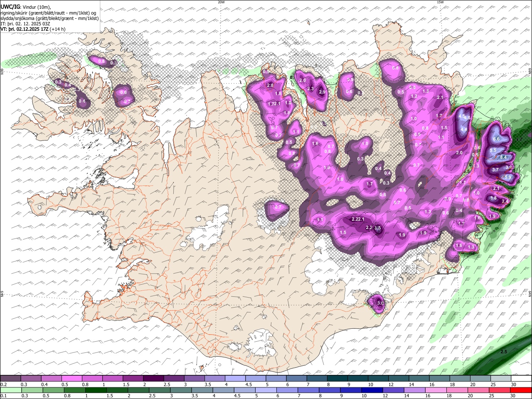Image resolution: width=532 pixels, height=399 pixels.
Task: Click the 5.5 precipitation value on the map
Action: pyautogui.click(x=493, y=150)
